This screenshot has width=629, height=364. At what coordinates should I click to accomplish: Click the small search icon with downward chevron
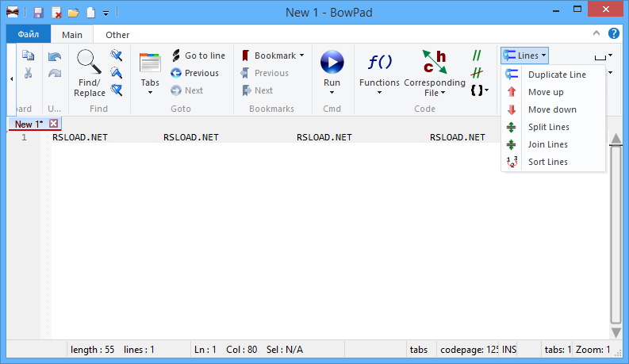[117, 56]
